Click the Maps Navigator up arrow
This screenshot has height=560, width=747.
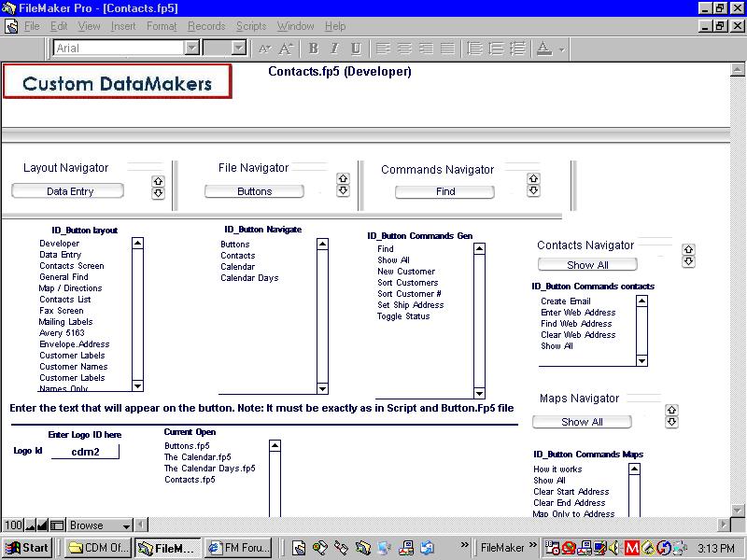pyautogui.click(x=671, y=410)
